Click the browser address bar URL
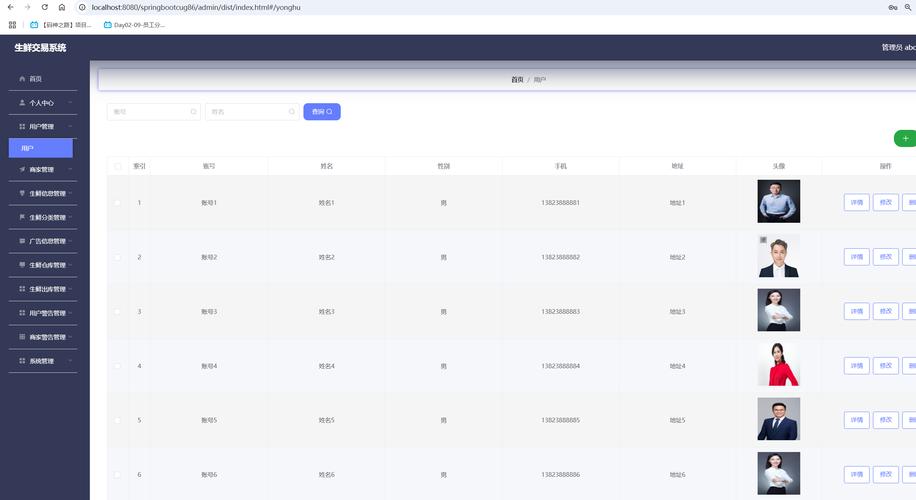Image resolution: width=916 pixels, height=500 pixels. [196, 8]
